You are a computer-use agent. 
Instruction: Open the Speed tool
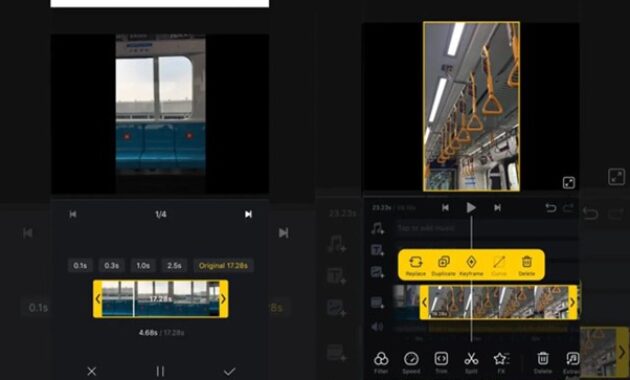click(411, 362)
